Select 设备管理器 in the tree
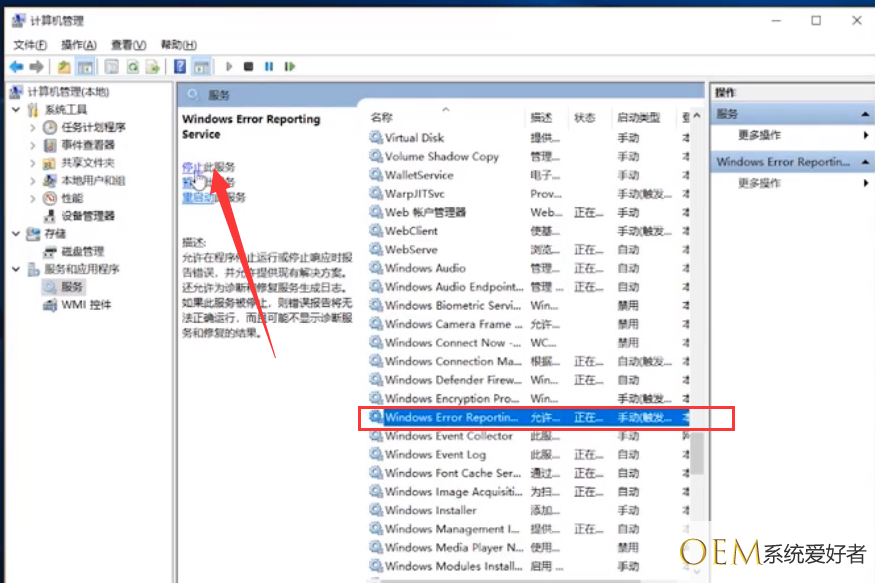Image resolution: width=875 pixels, height=583 pixels. coord(88,216)
